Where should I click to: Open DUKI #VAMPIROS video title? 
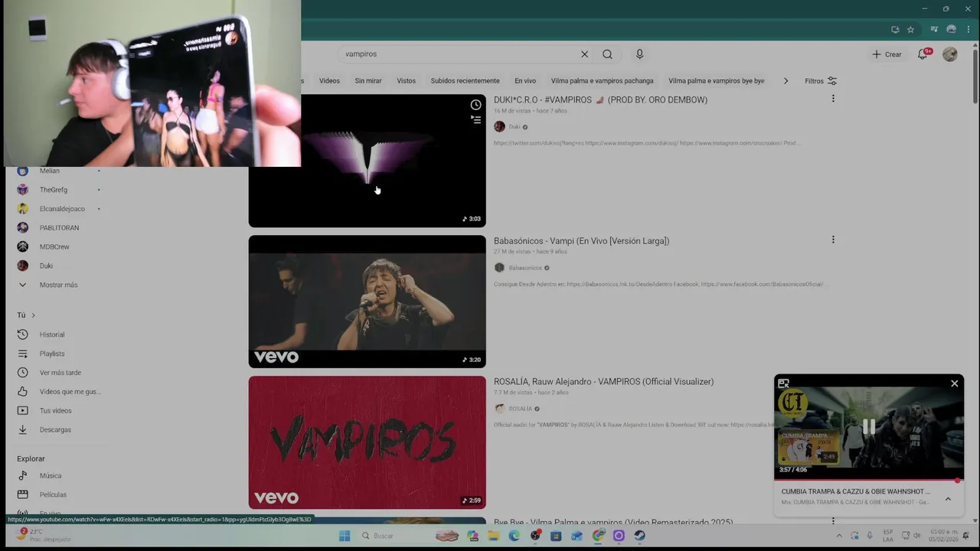600,99
